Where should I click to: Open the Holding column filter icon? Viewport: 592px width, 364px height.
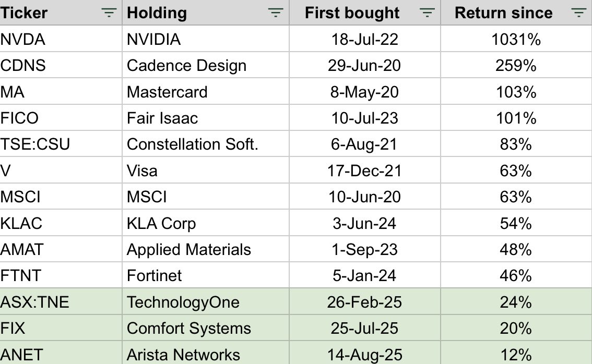[x=276, y=13]
